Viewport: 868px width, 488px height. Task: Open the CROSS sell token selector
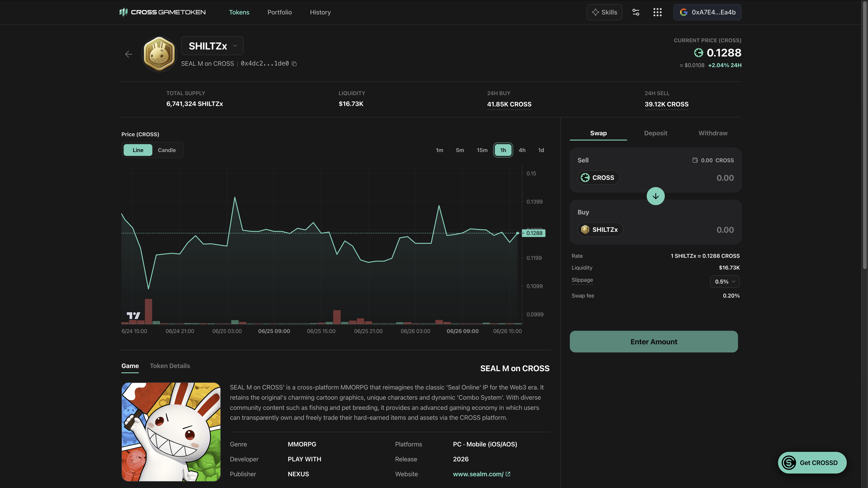[598, 178]
